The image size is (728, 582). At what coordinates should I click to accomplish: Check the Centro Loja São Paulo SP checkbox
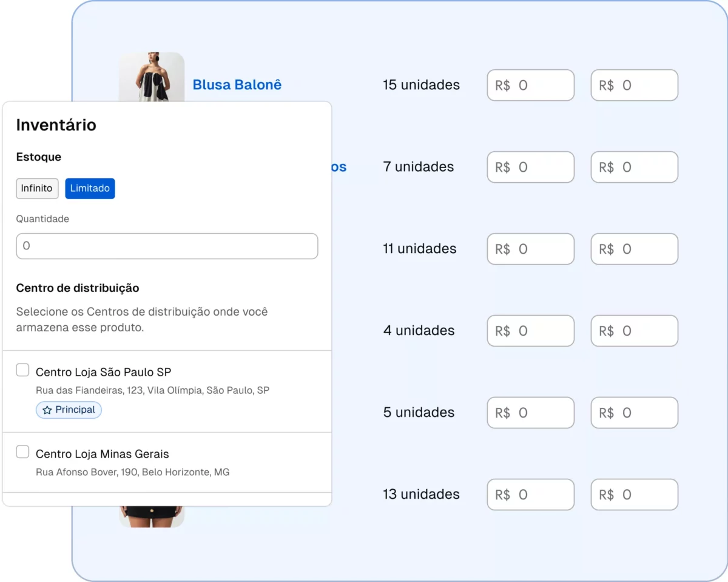pyautogui.click(x=22, y=370)
